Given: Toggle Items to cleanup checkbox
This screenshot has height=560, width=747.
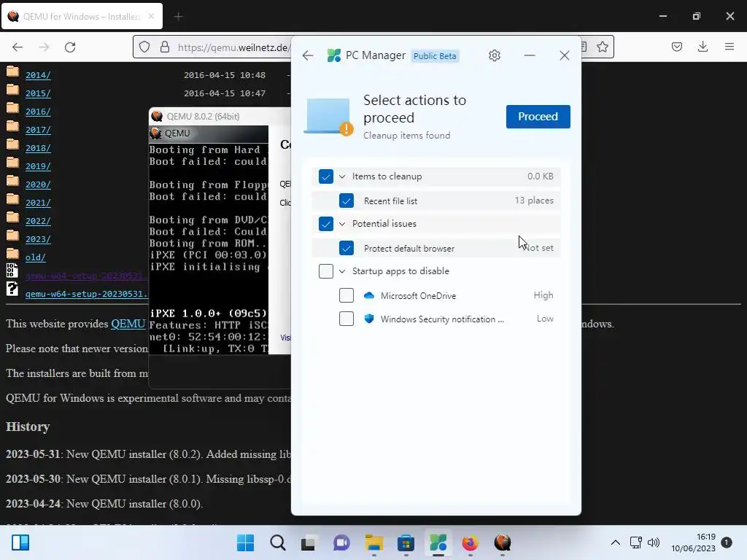Looking at the screenshot, I should [326, 176].
